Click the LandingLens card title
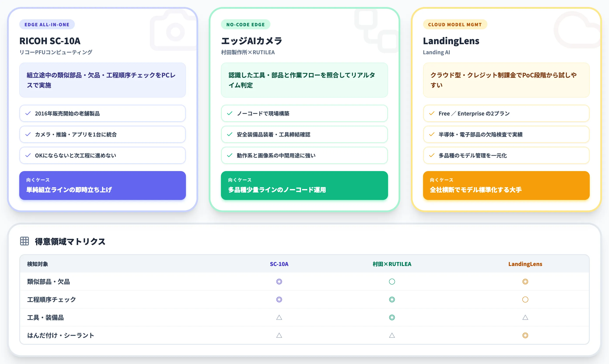 pyautogui.click(x=451, y=41)
